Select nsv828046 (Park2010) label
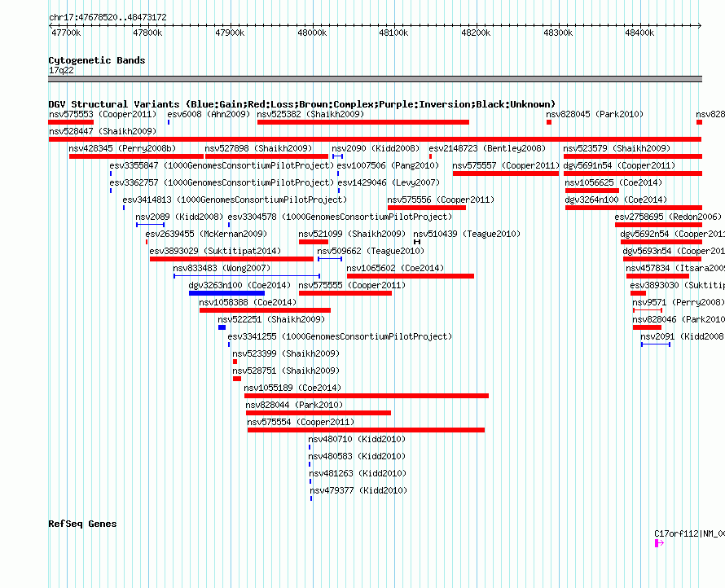 (x=679, y=319)
